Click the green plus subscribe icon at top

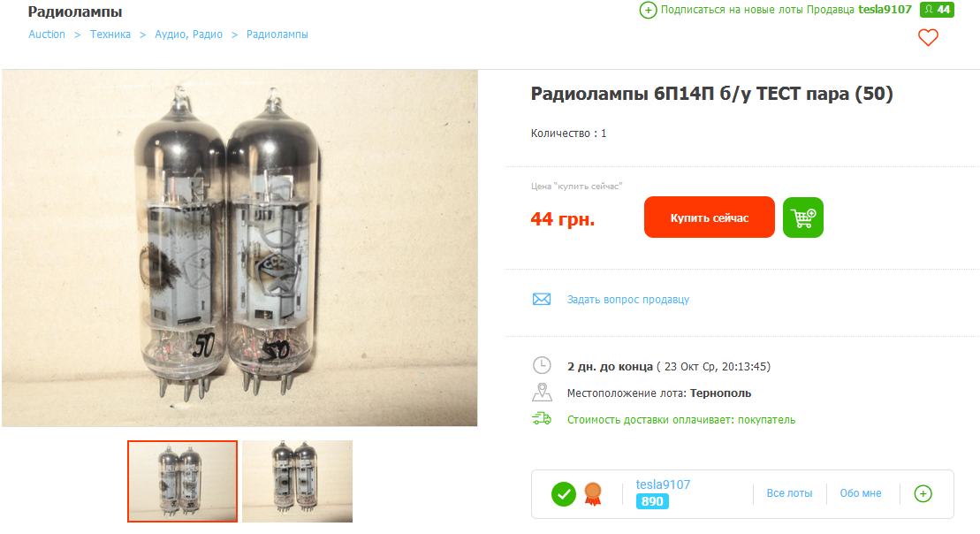[x=648, y=10]
